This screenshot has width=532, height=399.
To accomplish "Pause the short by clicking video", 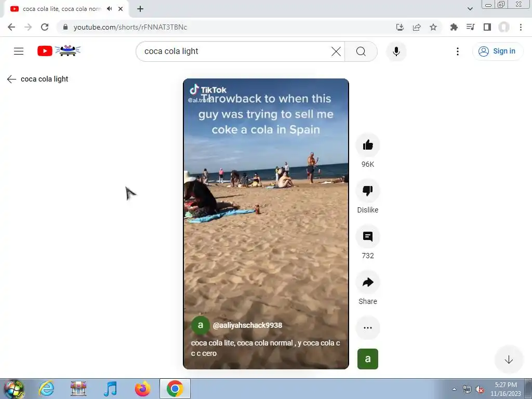I will (265, 224).
